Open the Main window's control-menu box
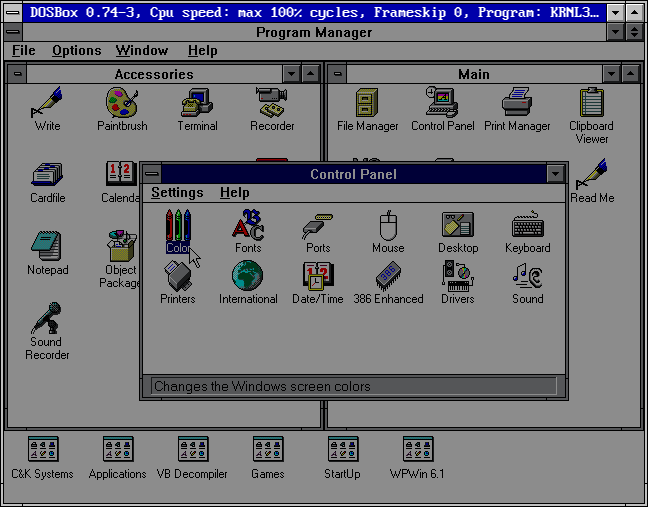This screenshot has height=507, width=648. pos(338,74)
